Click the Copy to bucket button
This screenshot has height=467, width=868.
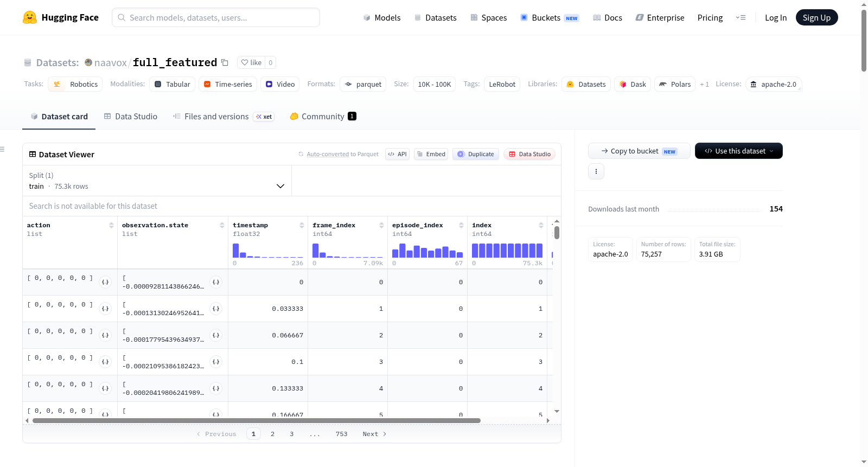639,151
